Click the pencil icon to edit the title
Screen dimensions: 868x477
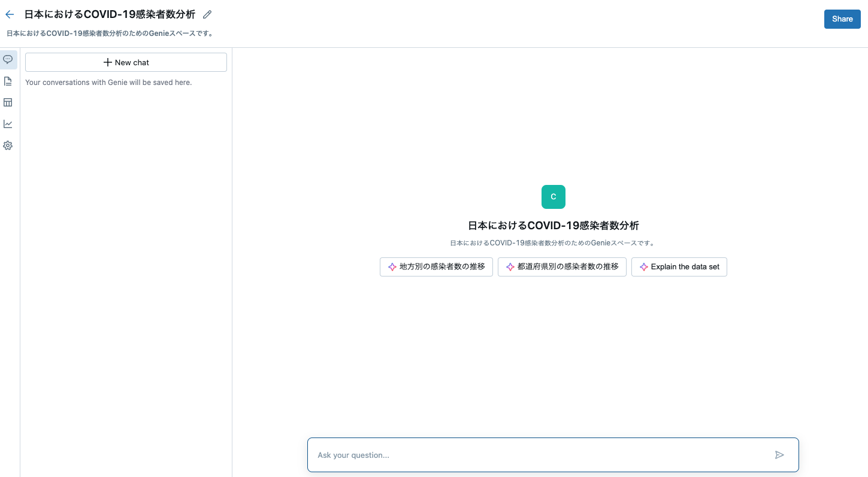(207, 14)
